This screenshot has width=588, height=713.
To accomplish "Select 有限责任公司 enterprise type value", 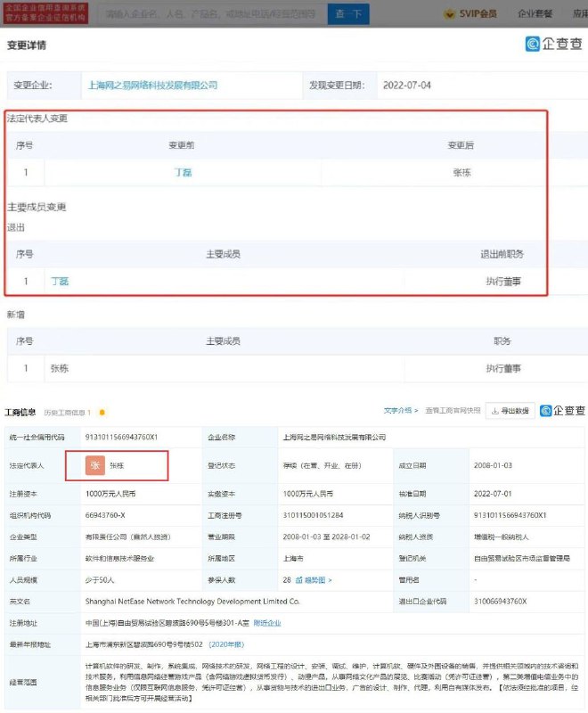I will pyautogui.click(x=127, y=537).
